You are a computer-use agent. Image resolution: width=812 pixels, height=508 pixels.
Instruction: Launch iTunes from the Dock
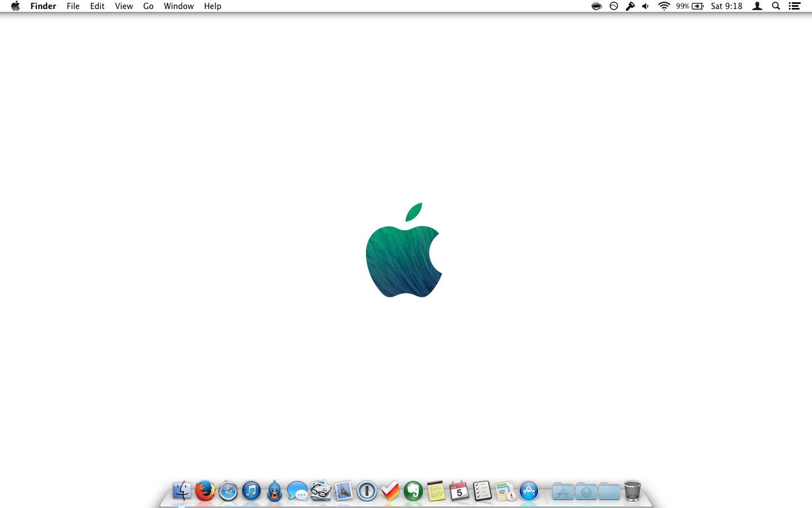click(x=251, y=491)
